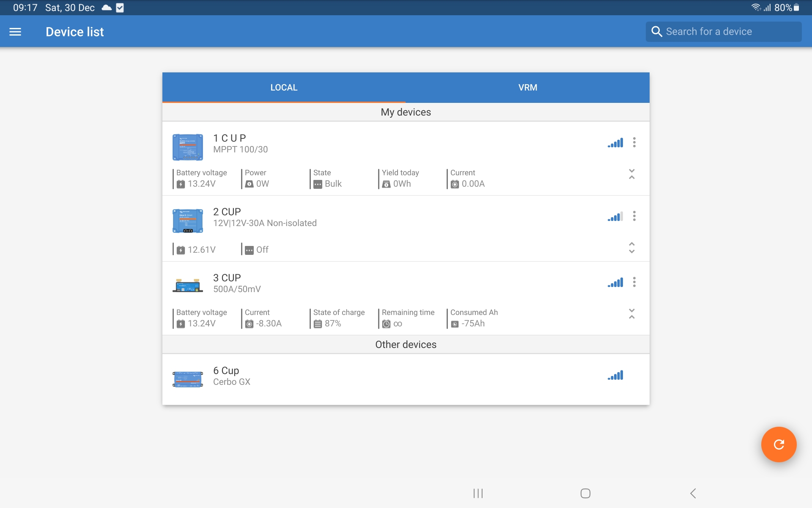Open options menu for 1 CUP device

[x=634, y=142]
